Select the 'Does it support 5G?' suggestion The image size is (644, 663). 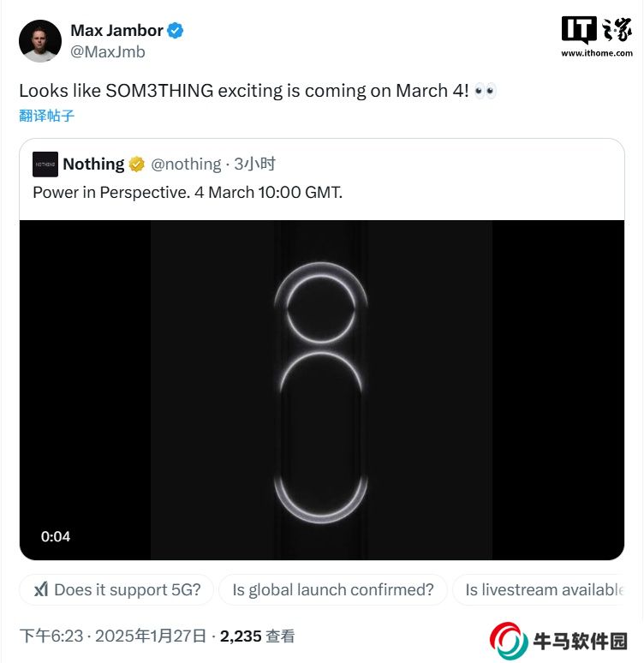[x=116, y=589]
